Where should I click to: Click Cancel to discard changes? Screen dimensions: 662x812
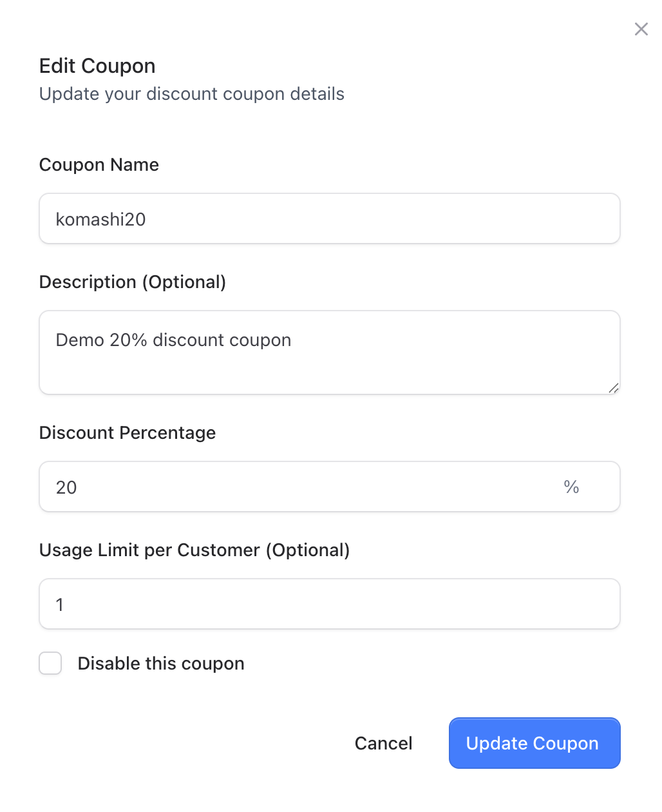[x=383, y=743]
